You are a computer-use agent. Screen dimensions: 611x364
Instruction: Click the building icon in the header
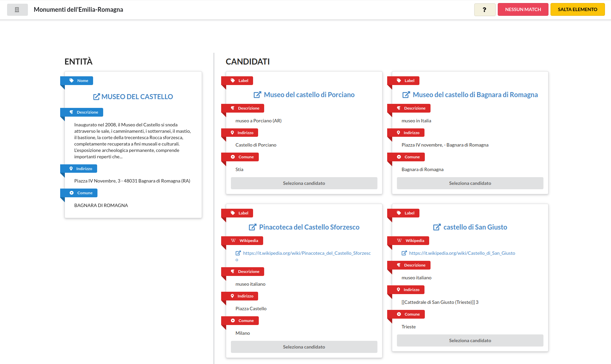(17, 10)
